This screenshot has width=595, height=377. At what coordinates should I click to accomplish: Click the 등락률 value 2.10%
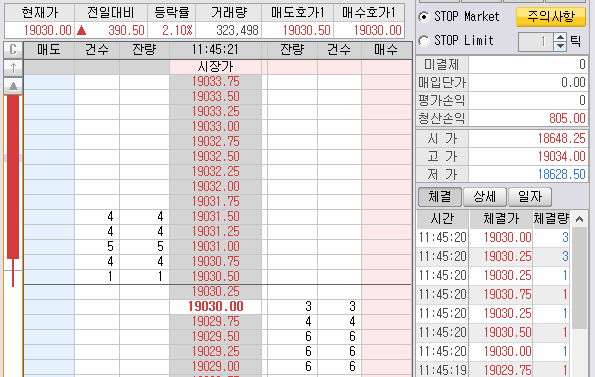point(177,30)
